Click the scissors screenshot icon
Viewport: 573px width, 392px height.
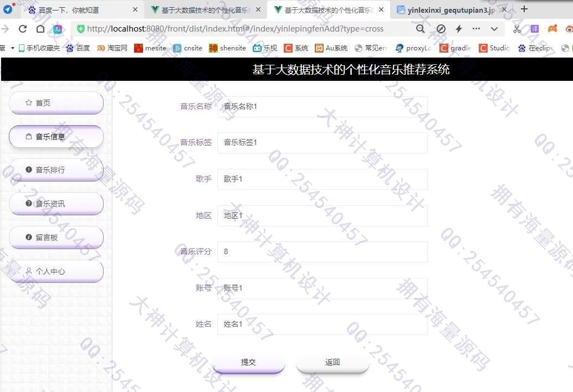coord(516,29)
